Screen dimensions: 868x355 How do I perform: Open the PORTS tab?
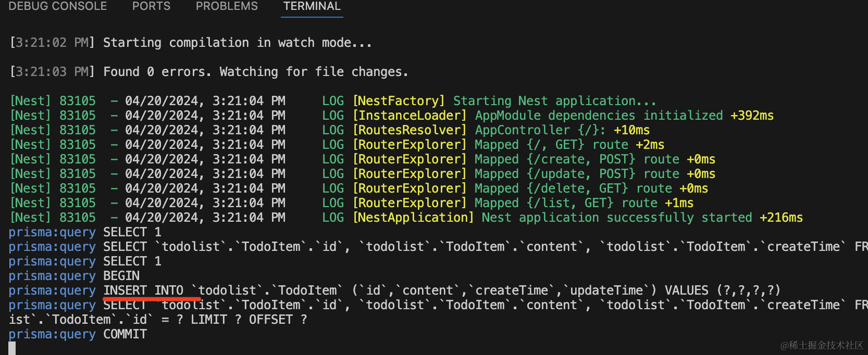[151, 6]
